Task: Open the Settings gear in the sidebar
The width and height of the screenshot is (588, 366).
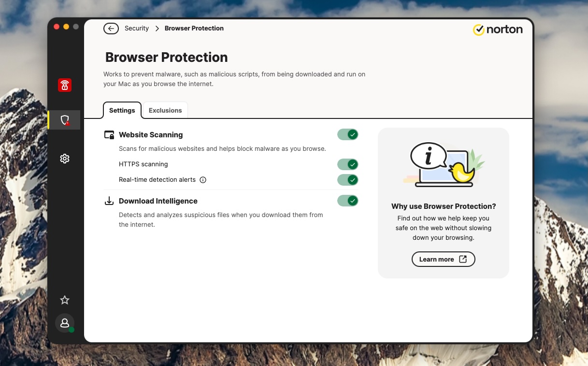Action: pyautogui.click(x=64, y=158)
